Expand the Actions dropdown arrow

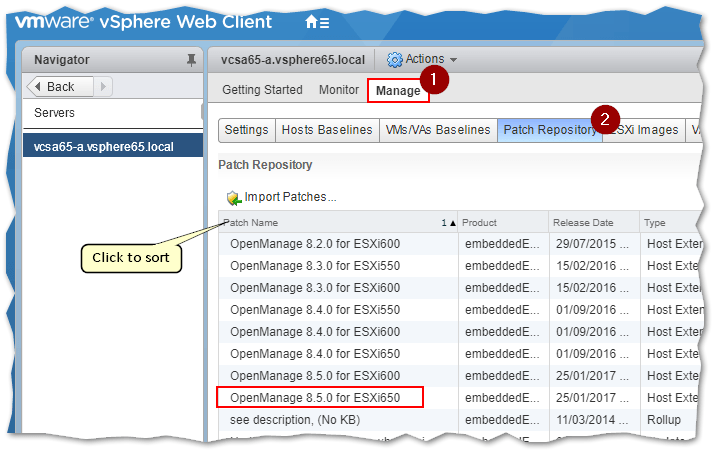click(x=453, y=60)
